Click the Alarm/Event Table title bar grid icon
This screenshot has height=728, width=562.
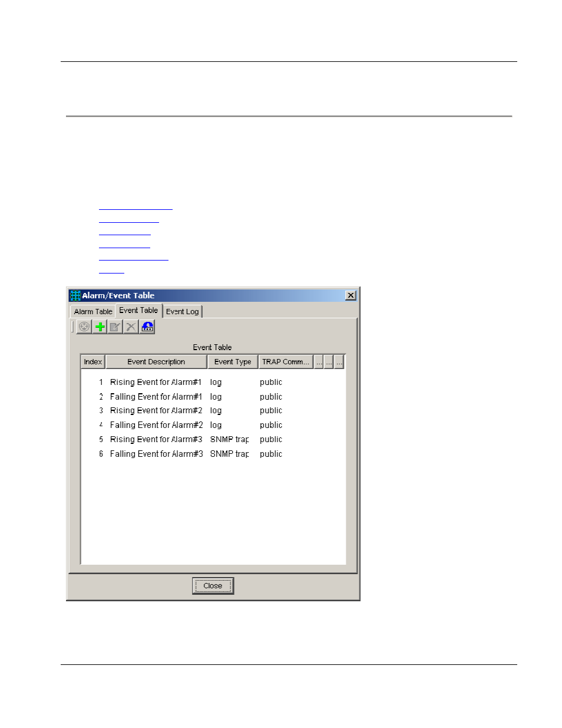click(x=75, y=295)
